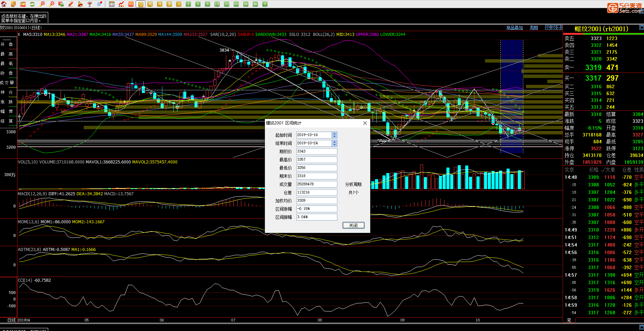The height and width of the screenshot is (331, 644).
Task: Click the green Y period icon
Action: point(265,4)
